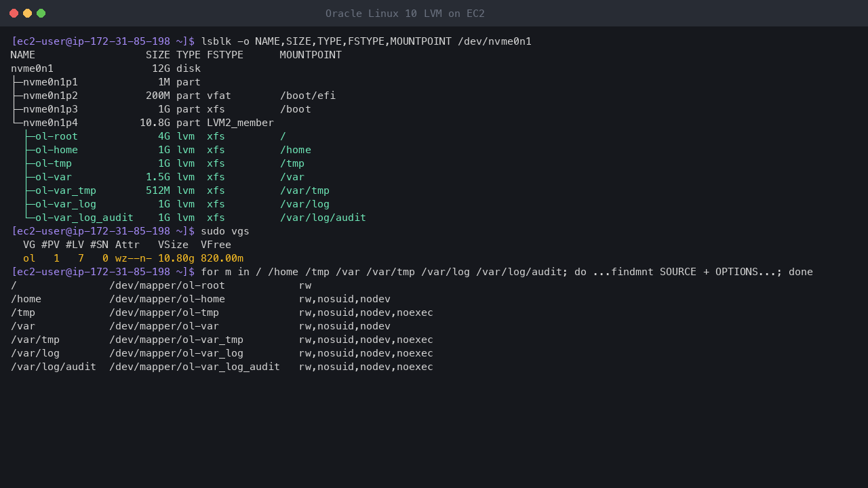Select nvme0n1p2 partition name
The height and width of the screenshot is (488, 868).
coord(50,96)
